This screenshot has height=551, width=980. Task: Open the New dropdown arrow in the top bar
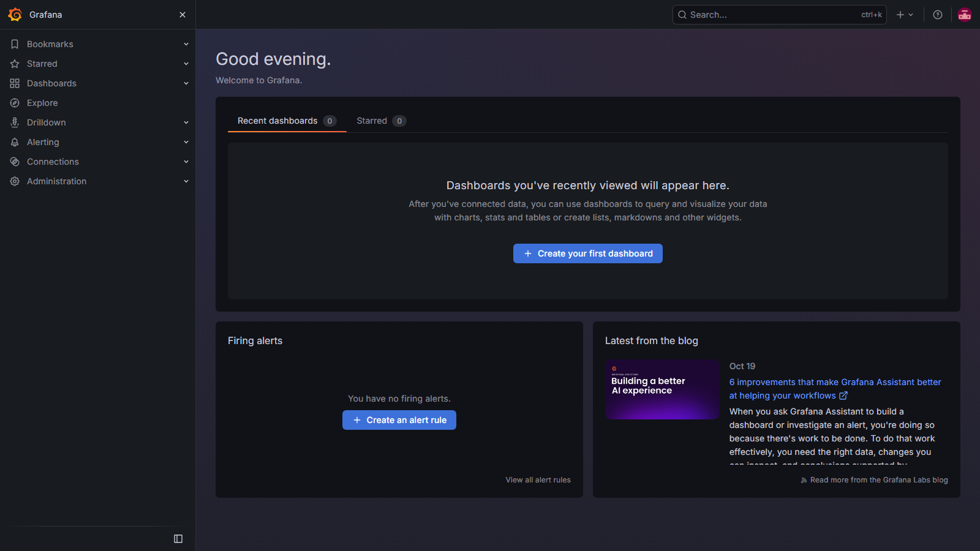click(x=911, y=15)
